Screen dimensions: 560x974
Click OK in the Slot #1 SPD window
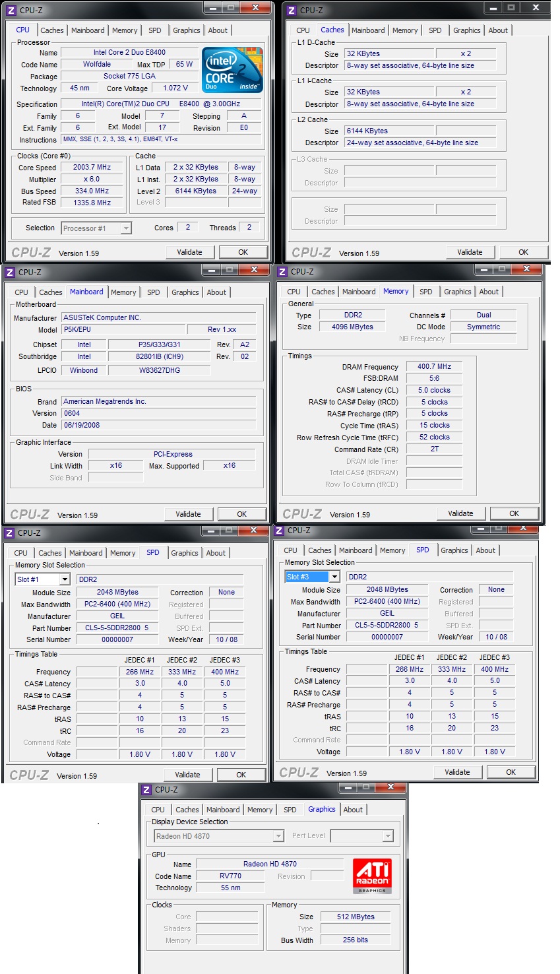tap(241, 775)
